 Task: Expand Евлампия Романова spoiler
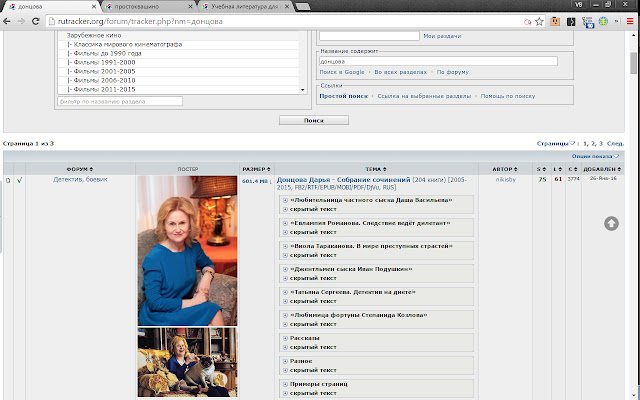(x=370, y=223)
